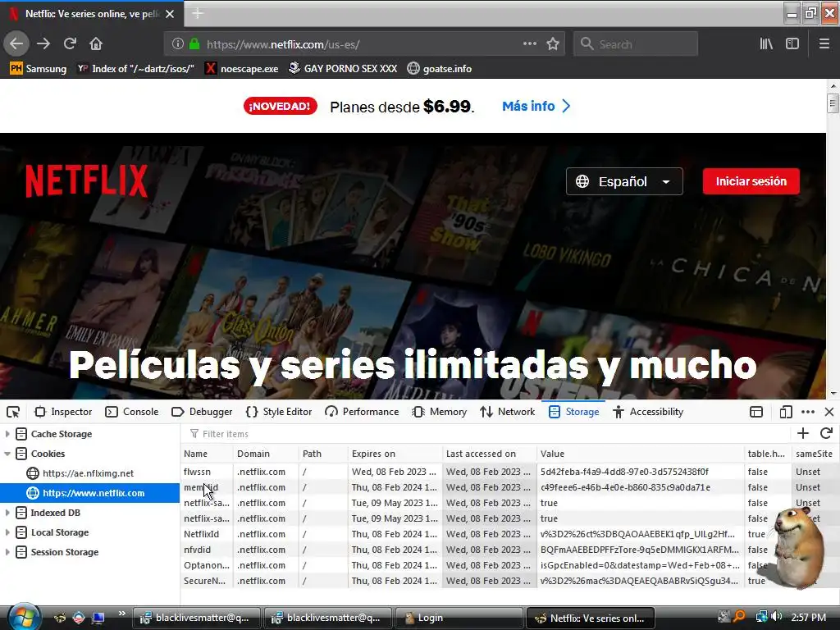The width and height of the screenshot is (840, 630).
Task: Click the Filter items field
Action: [x=485, y=433]
